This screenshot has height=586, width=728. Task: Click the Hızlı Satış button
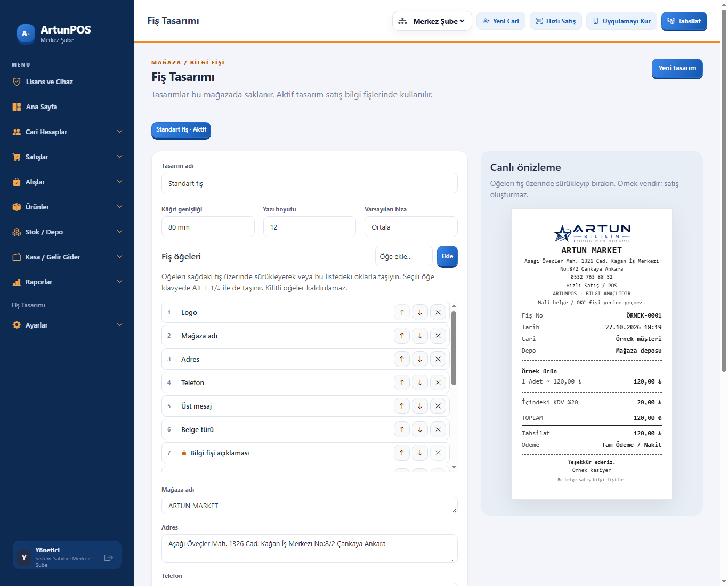(556, 21)
